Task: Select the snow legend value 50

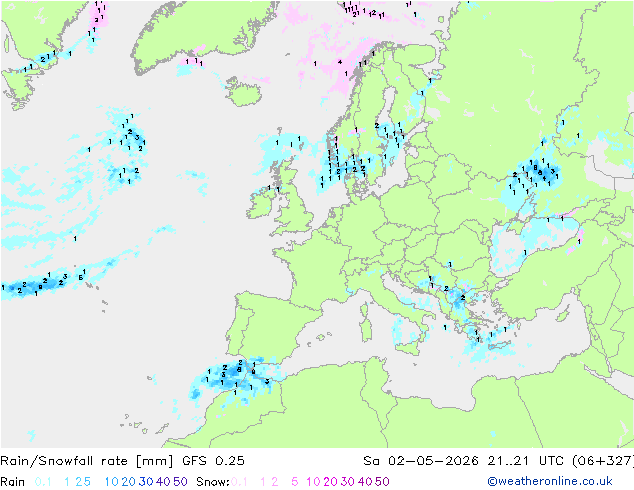Action: pyautogui.click(x=382, y=482)
